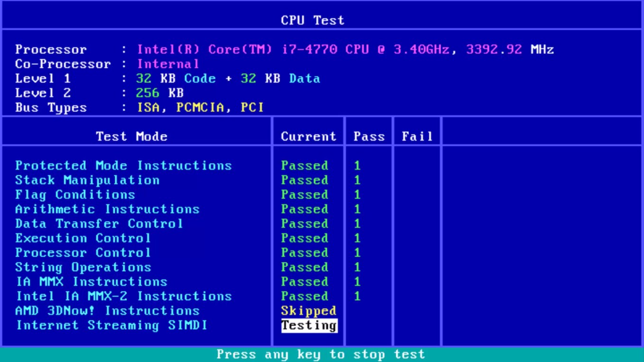
Task: Click the Fail column header
Action: coord(417,136)
